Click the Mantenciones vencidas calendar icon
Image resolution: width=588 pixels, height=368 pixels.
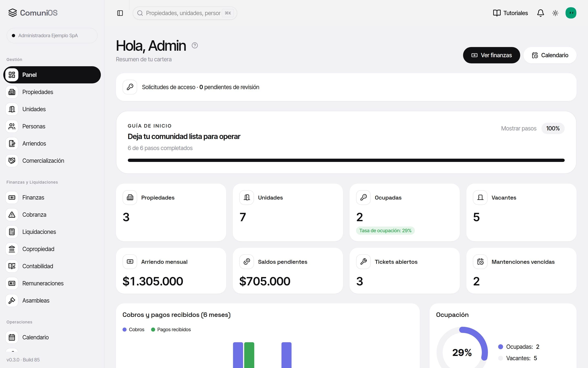480,262
